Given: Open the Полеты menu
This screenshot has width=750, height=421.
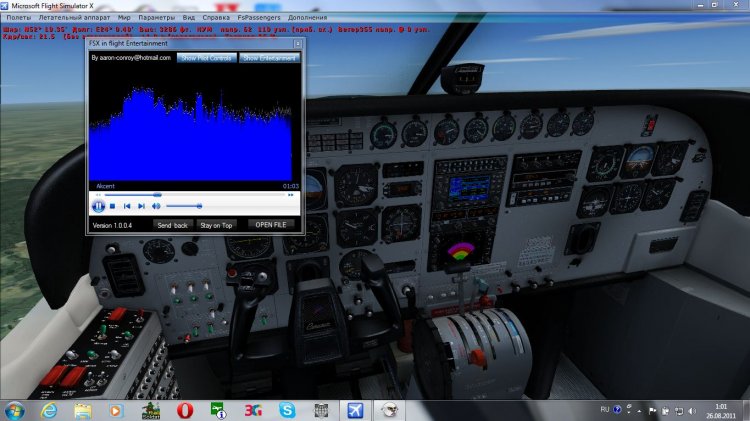Looking at the screenshot, I should click(18, 17).
